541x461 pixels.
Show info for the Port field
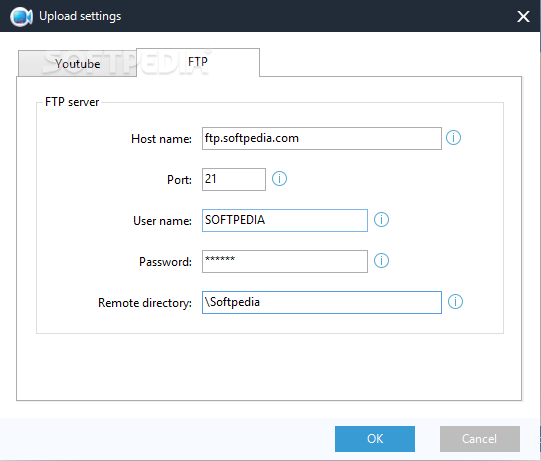(x=279, y=179)
